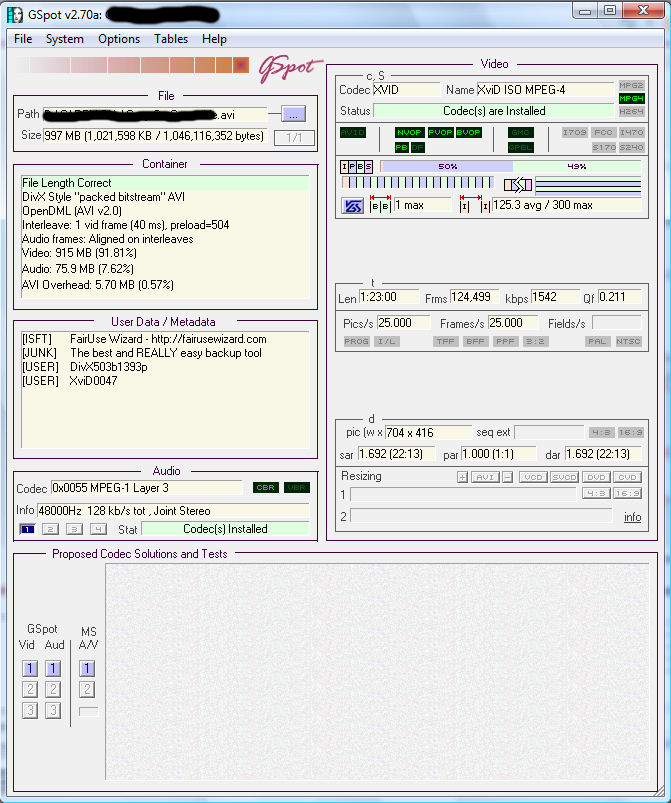Click the S240 colorimetry indicator
The width and height of the screenshot is (671, 803).
pyautogui.click(x=631, y=147)
